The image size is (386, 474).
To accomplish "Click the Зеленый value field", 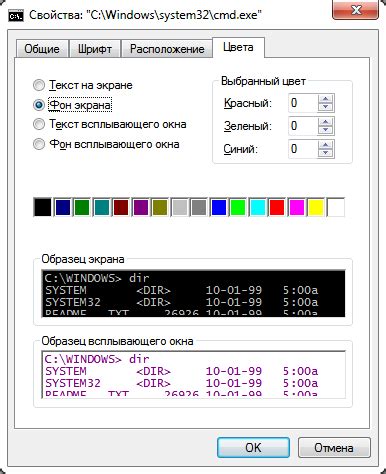I will point(303,126).
